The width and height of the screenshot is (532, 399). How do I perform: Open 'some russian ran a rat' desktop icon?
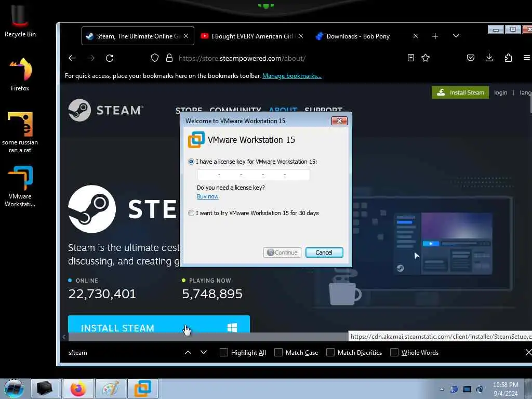point(20,132)
